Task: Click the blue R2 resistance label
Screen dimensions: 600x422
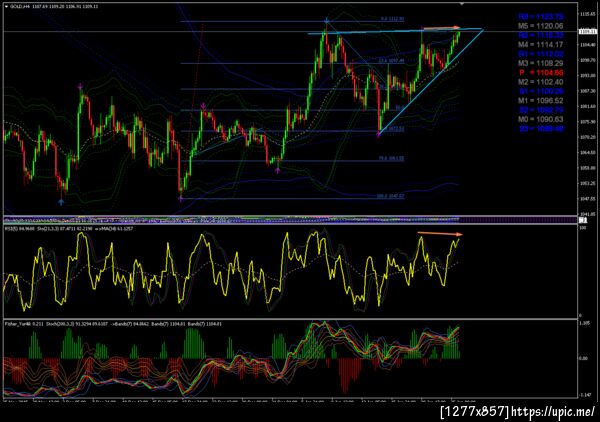Action: tap(541, 35)
